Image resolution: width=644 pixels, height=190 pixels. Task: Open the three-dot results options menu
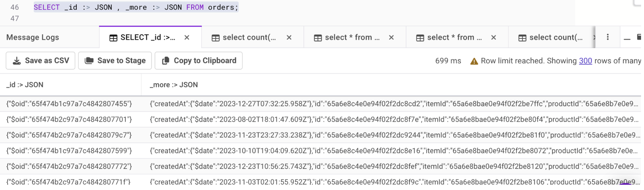coord(607,37)
